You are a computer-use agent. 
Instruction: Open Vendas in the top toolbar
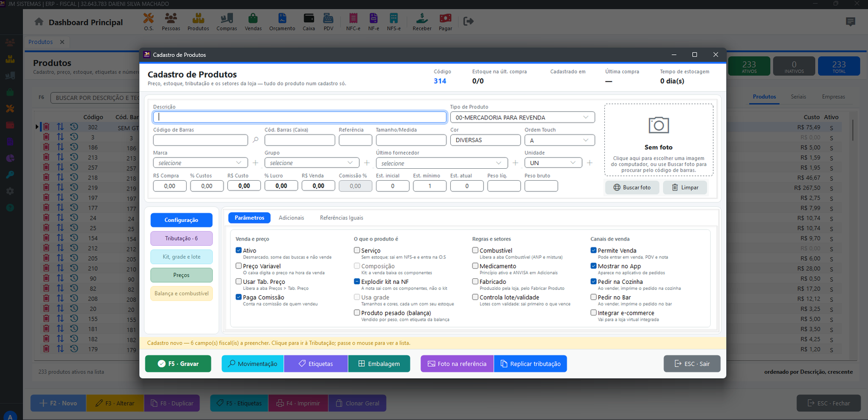pos(253,22)
